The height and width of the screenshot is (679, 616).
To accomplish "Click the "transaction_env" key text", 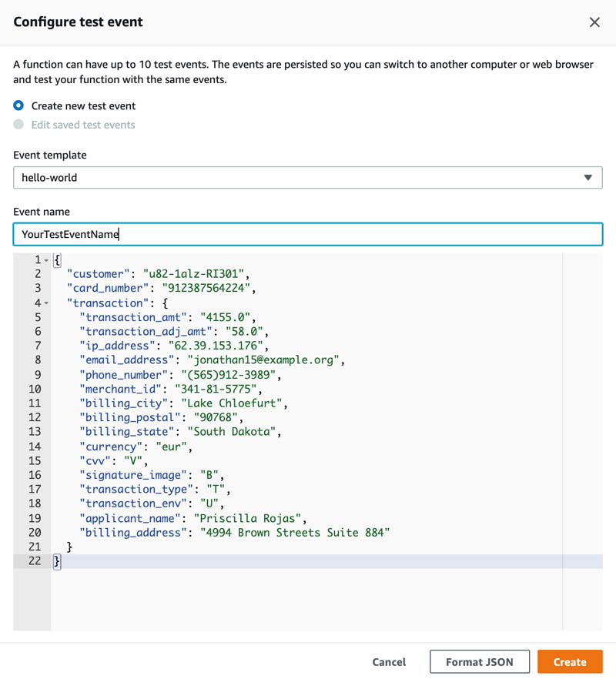I will pos(133,504).
